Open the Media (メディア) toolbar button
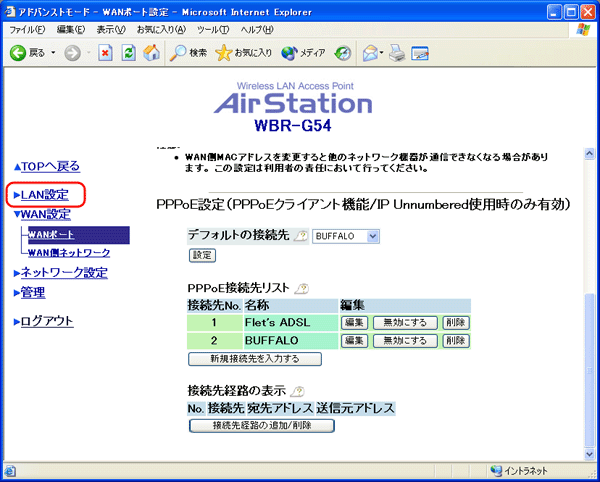Viewport: 600px width, 482px height. [x=303, y=53]
